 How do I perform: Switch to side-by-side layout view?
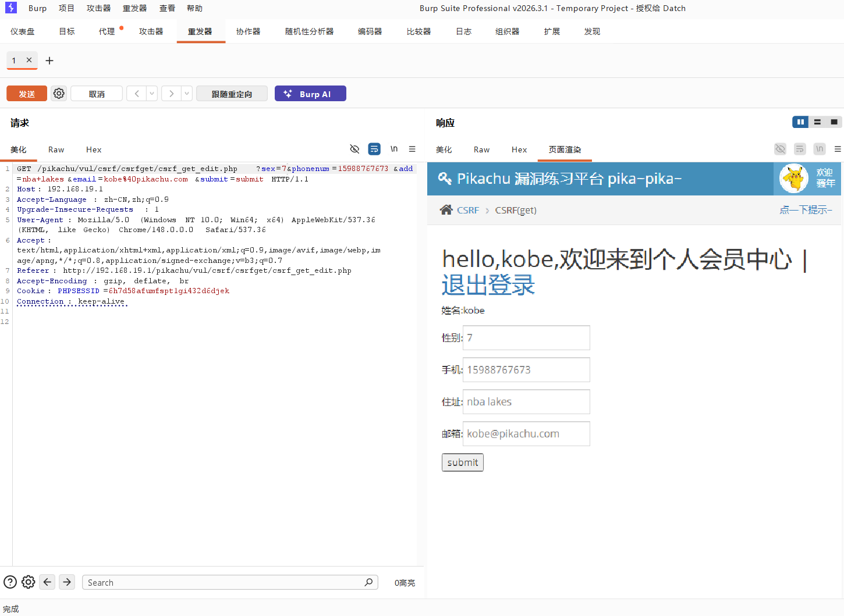800,122
